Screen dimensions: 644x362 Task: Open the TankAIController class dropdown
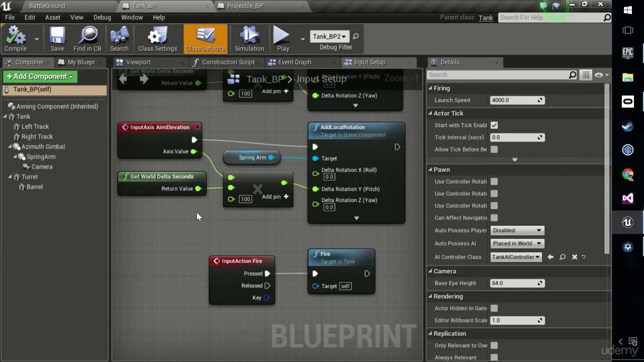(x=516, y=257)
